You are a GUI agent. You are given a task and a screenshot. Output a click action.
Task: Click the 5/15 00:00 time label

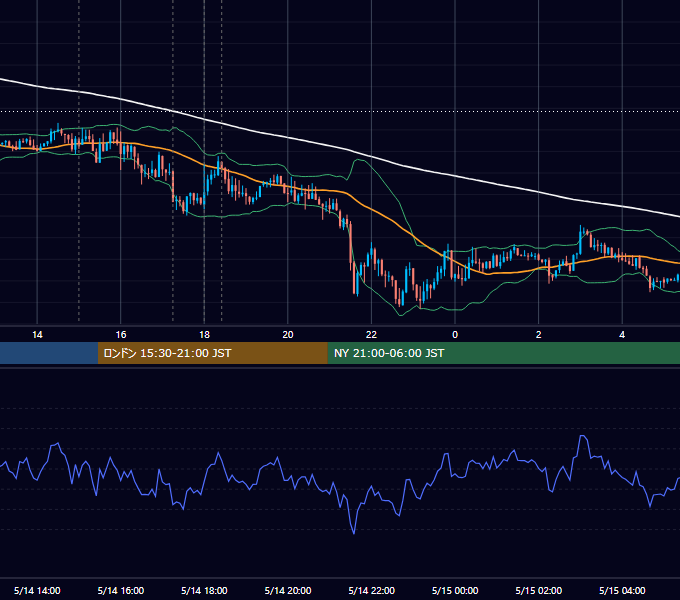455,590
